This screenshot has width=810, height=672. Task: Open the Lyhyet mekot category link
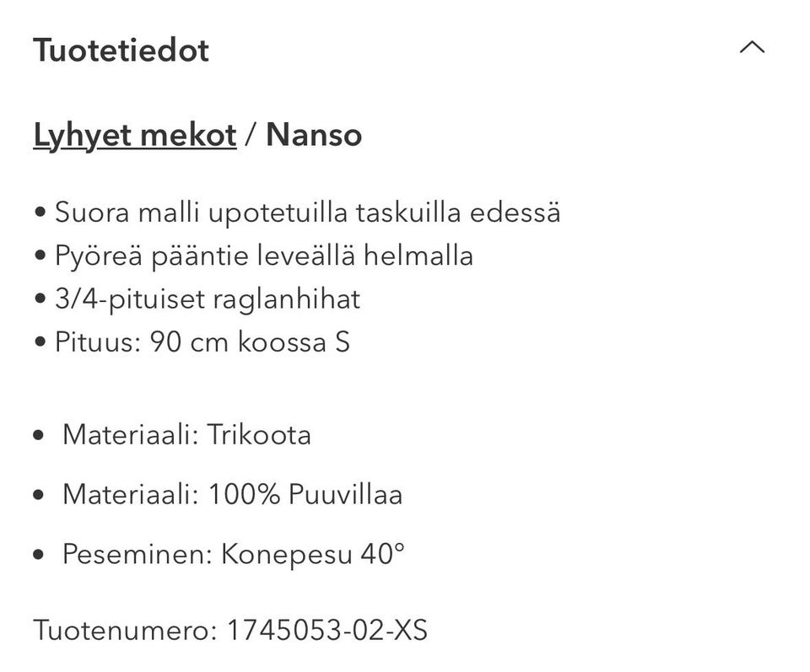coord(134,135)
